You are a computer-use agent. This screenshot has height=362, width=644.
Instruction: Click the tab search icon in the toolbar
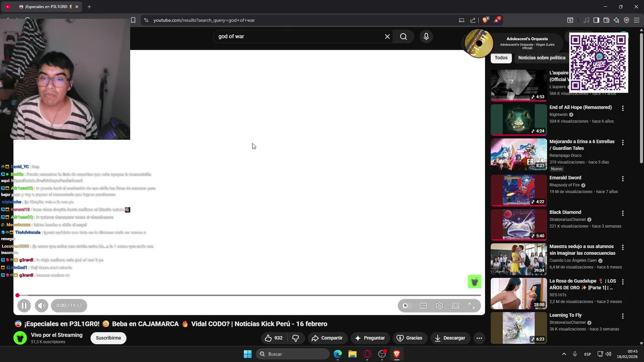point(570,20)
